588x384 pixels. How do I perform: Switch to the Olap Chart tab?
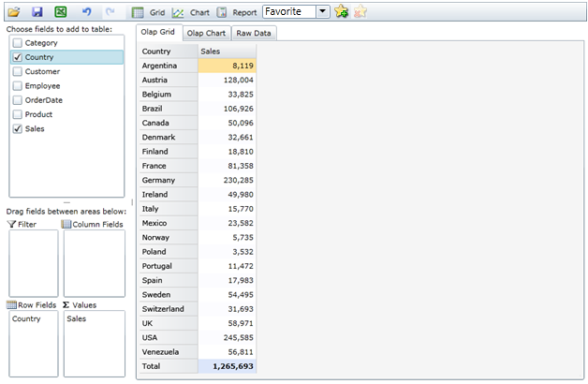(205, 33)
